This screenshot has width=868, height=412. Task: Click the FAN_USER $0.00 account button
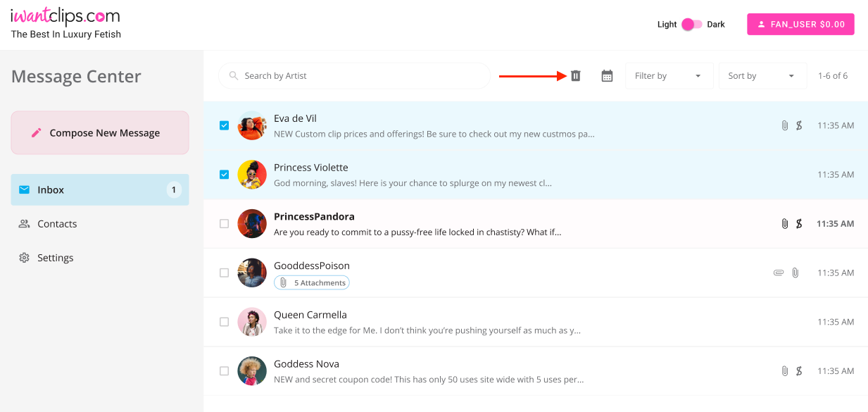pyautogui.click(x=800, y=24)
